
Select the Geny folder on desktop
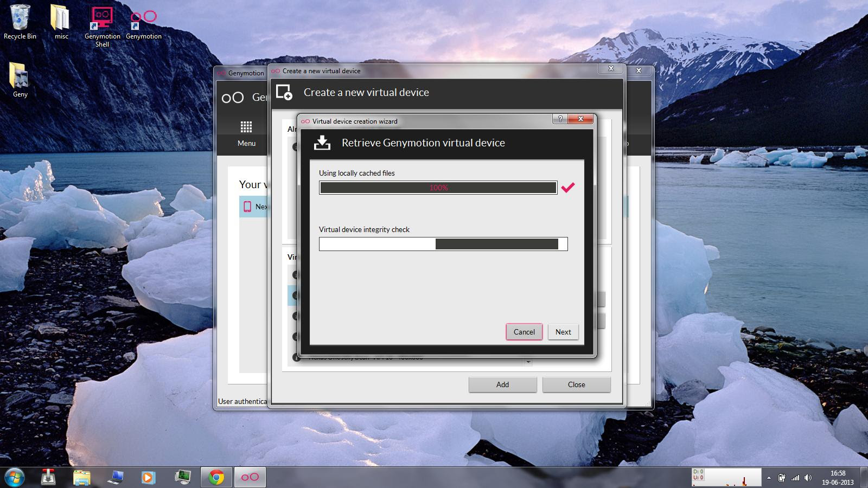(20, 80)
